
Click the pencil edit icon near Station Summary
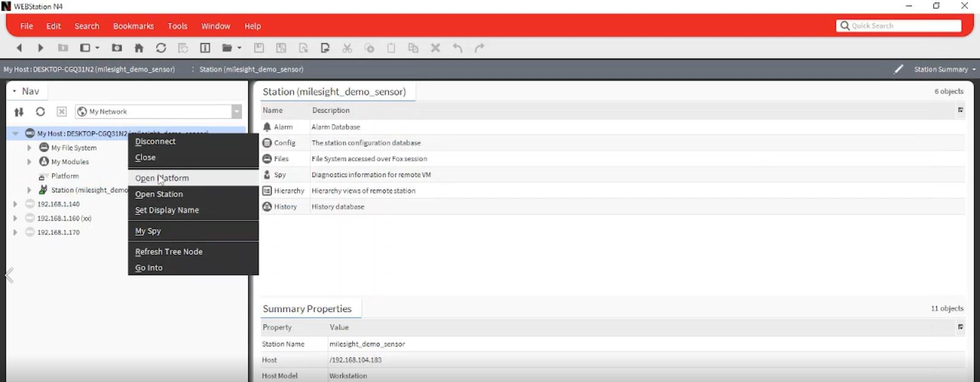tap(899, 69)
